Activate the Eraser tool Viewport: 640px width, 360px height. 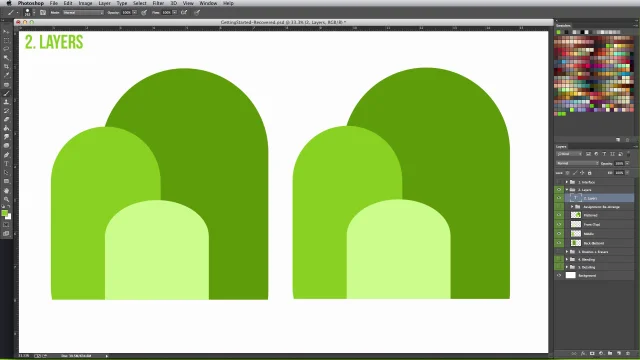pyautogui.click(x=6, y=120)
